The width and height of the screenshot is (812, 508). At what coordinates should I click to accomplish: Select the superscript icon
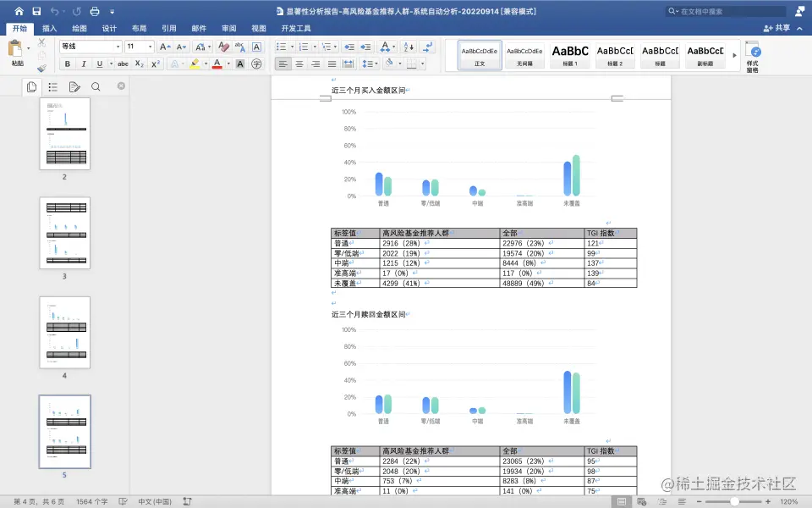click(155, 63)
